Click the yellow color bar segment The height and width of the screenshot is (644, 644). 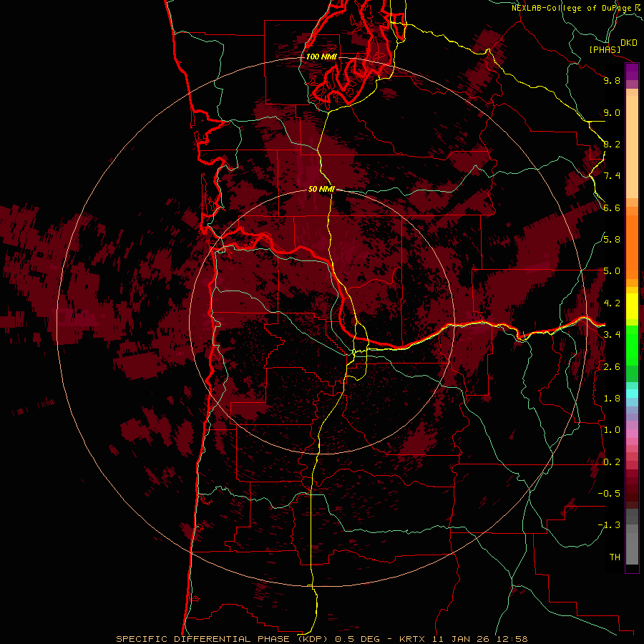click(x=632, y=306)
